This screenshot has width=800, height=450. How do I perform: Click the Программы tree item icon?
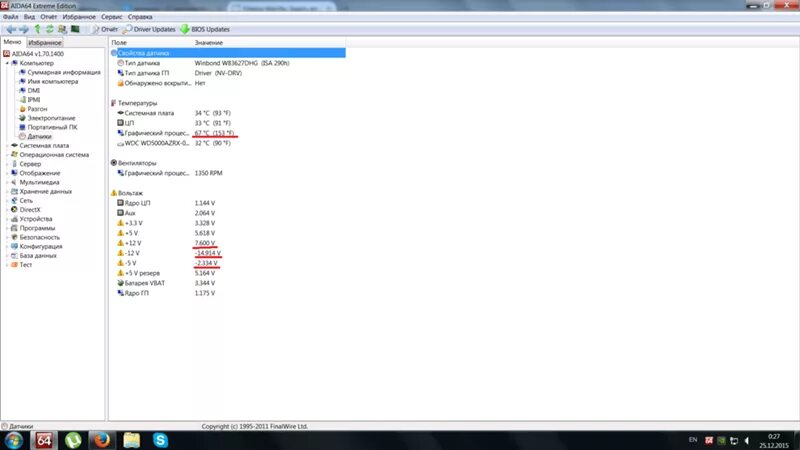pos(14,228)
